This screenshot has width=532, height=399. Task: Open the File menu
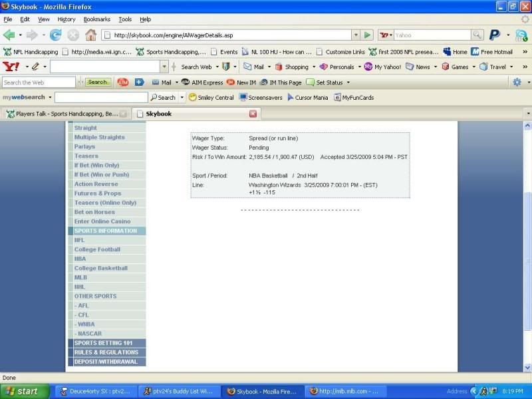[7, 19]
